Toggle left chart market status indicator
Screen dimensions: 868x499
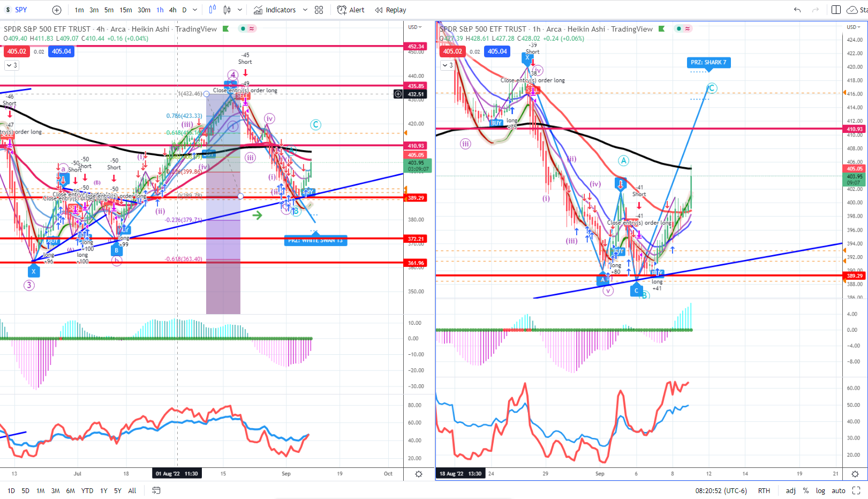pyautogui.click(x=243, y=29)
